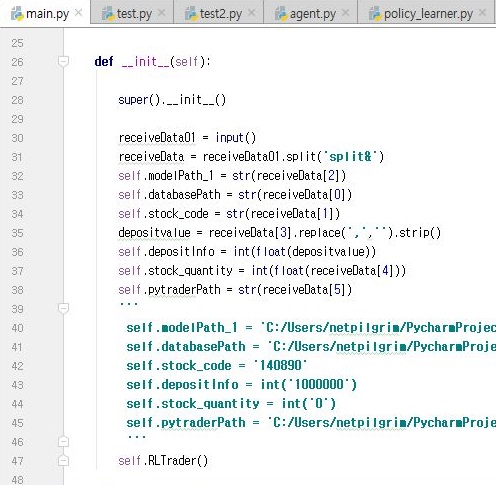Viewport: 496px width, 485px height.
Task: Click the '1000000' deposit string
Action: pos(319,385)
